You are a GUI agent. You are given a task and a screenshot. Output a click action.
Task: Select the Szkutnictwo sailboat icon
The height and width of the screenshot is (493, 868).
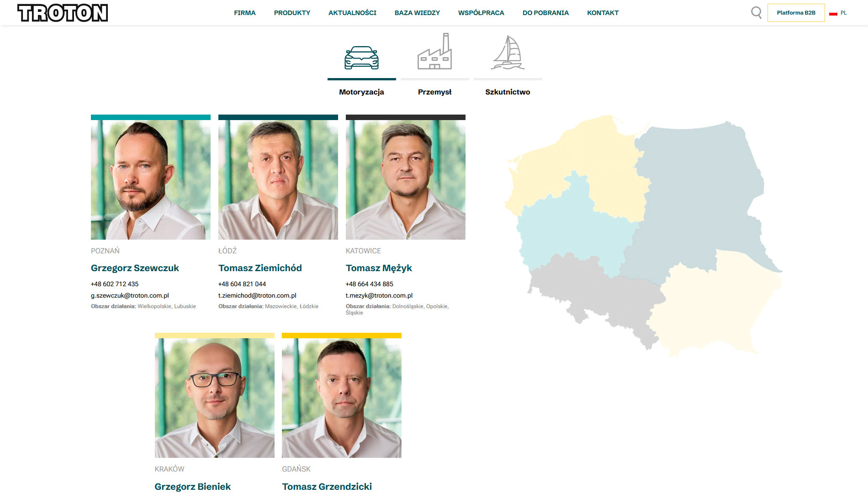click(x=508, y=52)
